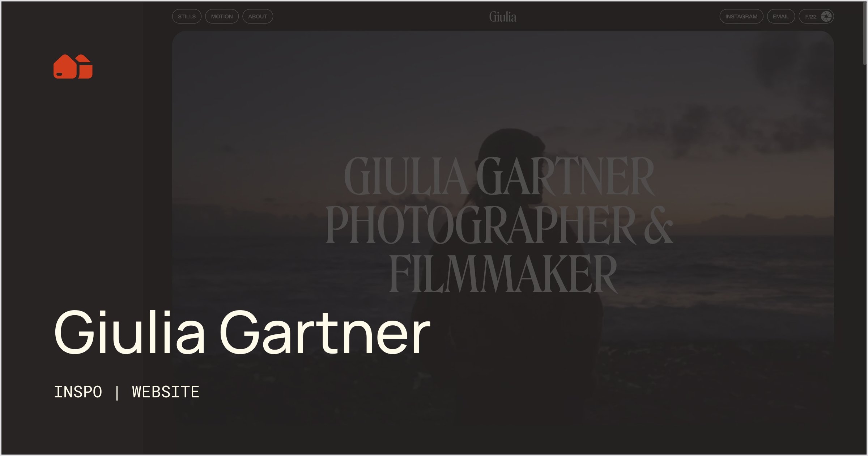Open the F/22 control with the shutter icon
Screen dimensions: 868x456
(x=817, y=16)
